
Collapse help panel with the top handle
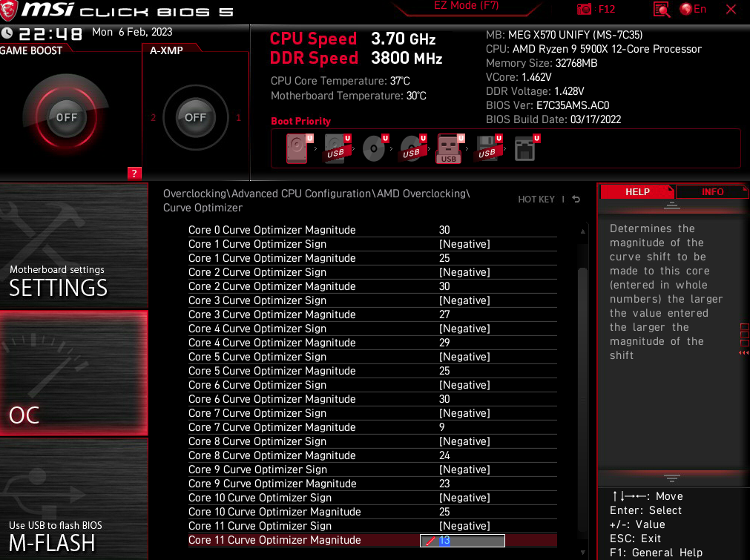(x=671, y=205)
